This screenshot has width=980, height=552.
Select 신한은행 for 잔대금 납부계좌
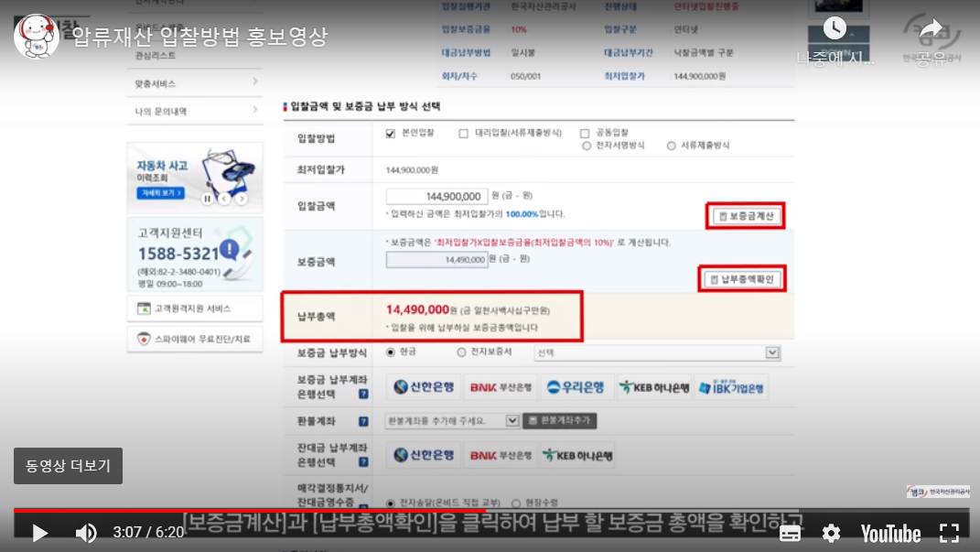(x=424, y=456)
